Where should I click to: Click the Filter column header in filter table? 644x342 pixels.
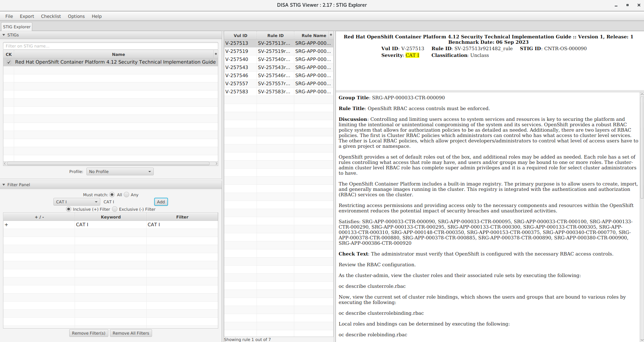[182, 217]
